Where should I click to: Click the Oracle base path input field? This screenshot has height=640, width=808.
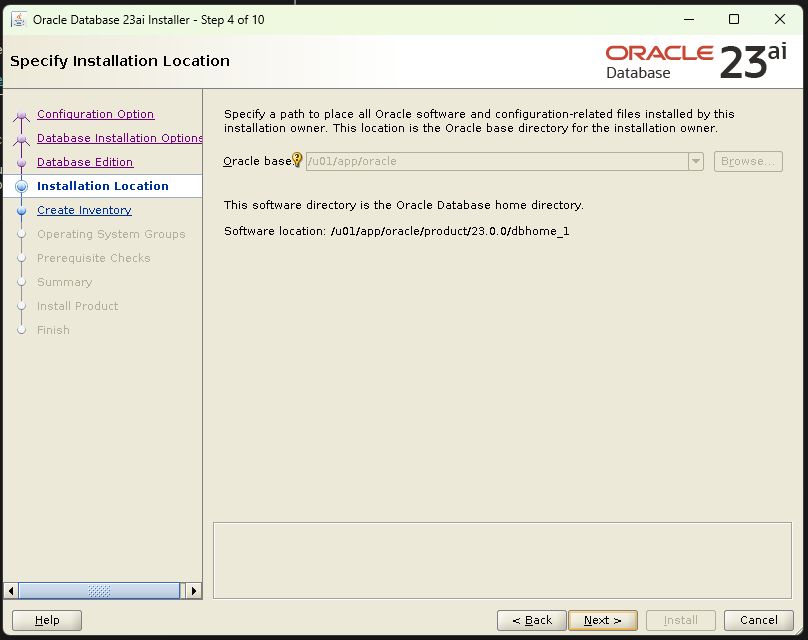[495, 161]
